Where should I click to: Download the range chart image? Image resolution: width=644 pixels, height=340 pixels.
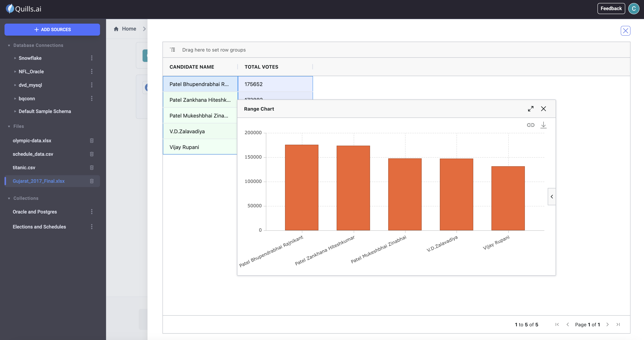543,125
